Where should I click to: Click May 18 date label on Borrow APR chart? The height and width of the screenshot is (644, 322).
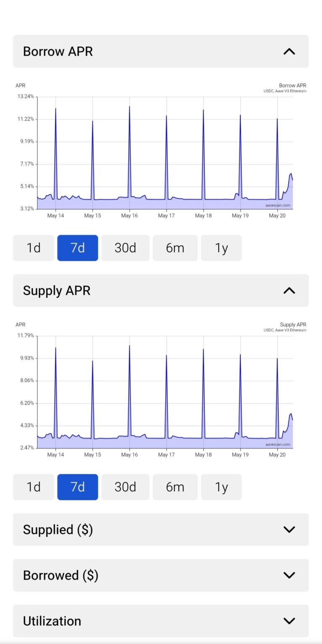click(x=203, y=216)
